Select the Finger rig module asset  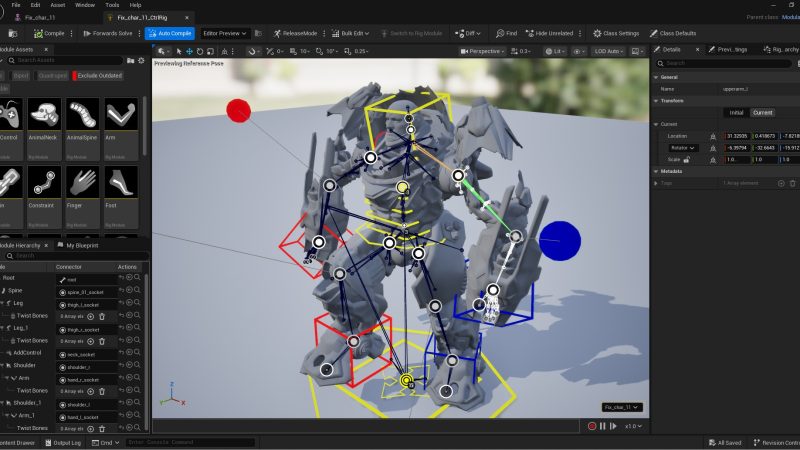point(82,182)
